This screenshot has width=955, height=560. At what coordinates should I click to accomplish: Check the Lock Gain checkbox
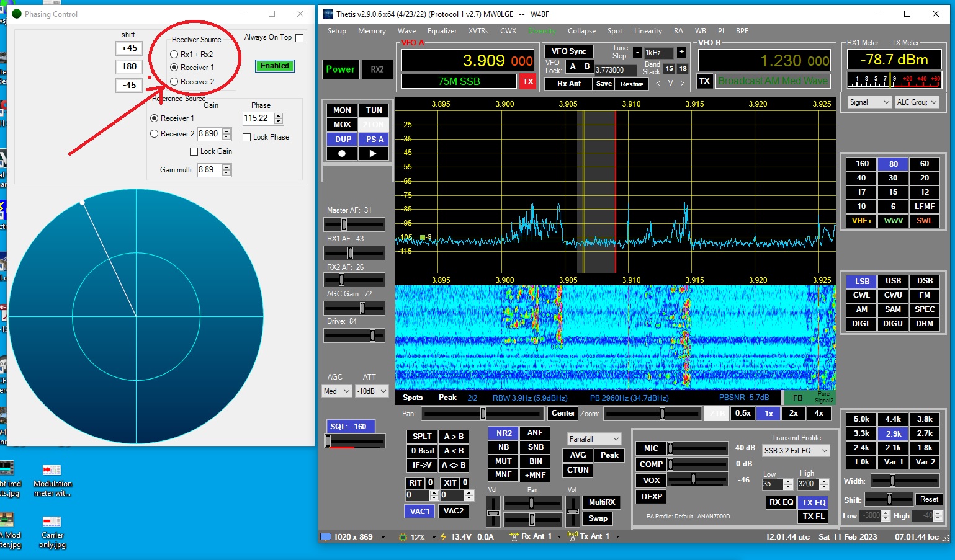pos(194,151)
